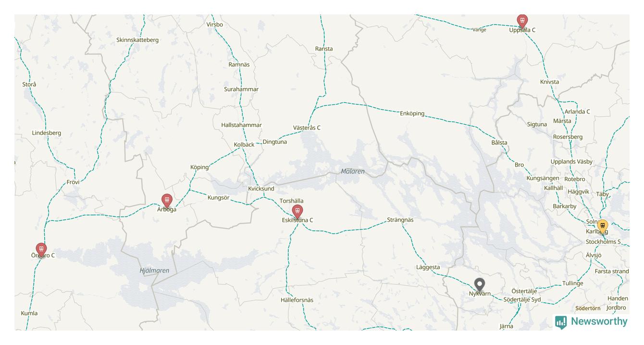
Task: Click the Södertälje Syd station label
Action: point(522,300)
